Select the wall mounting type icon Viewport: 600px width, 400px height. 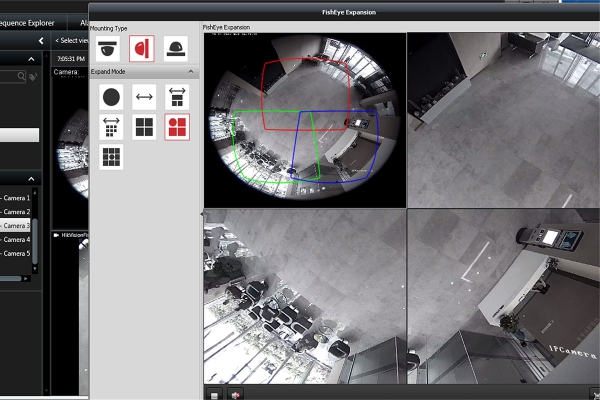[x=142, y=49]
